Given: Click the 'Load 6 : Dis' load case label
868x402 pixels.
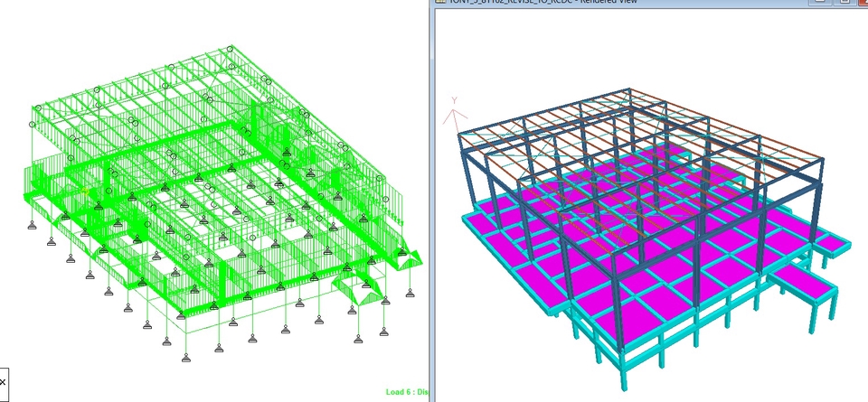Looking at the screenshot, I should click(x=408, y=392).
